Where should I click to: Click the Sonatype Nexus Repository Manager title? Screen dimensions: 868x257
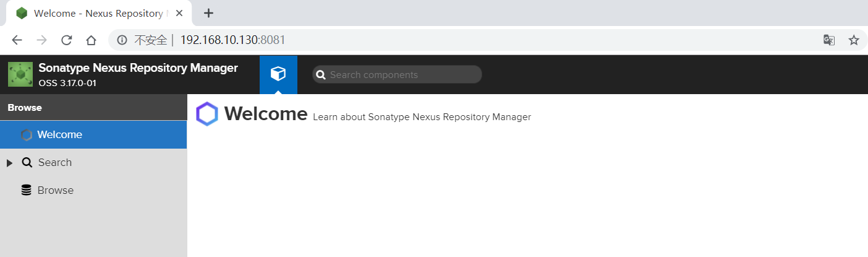point(138,68)
